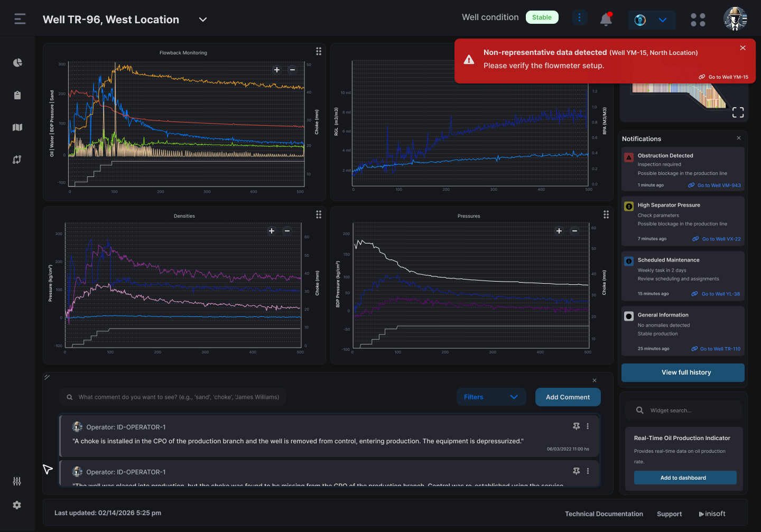The width and height of the screenshot is (761, 532).
Task: Pin the first ID-OPERATOR-1 comment
Action: click(x=577, y=426)
